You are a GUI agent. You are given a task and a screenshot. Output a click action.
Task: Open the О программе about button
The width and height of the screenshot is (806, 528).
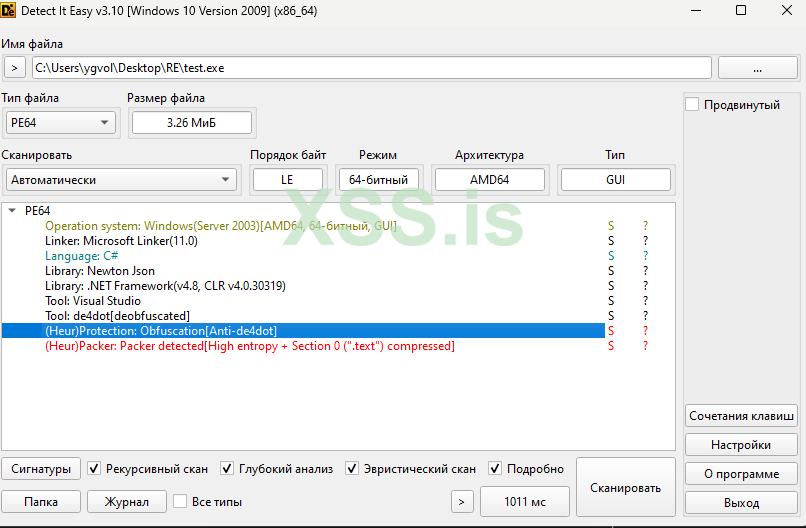741,474
